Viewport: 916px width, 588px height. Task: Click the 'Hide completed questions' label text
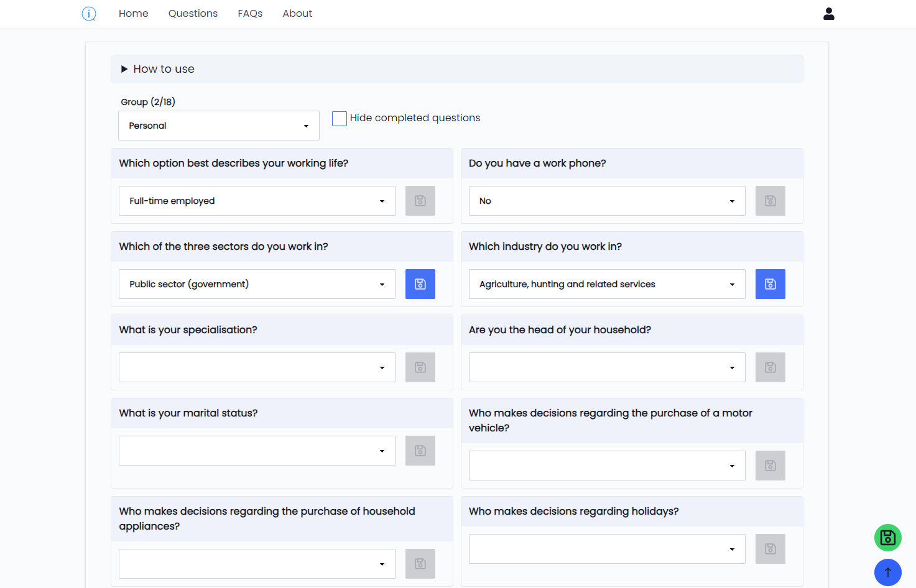point(415,118)
